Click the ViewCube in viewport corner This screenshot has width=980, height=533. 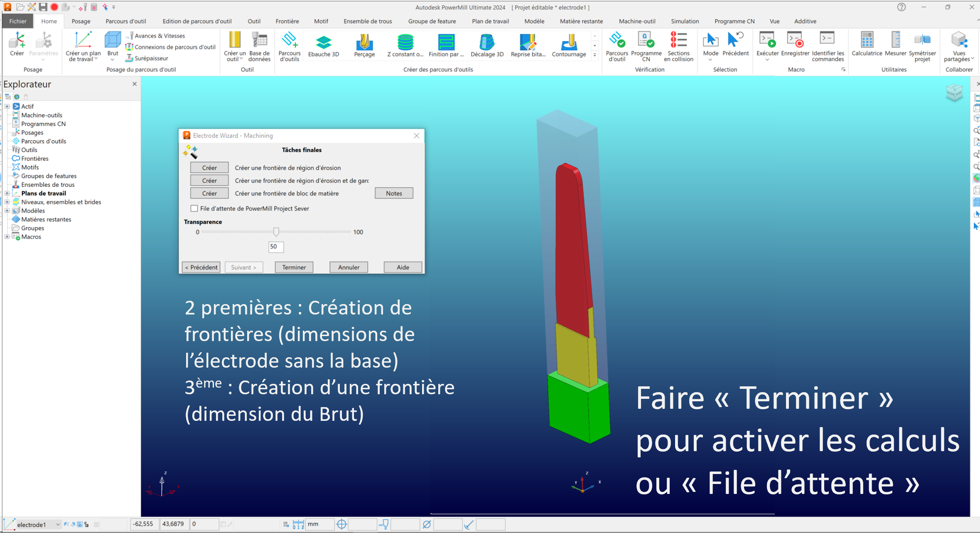tap(954, 92)
